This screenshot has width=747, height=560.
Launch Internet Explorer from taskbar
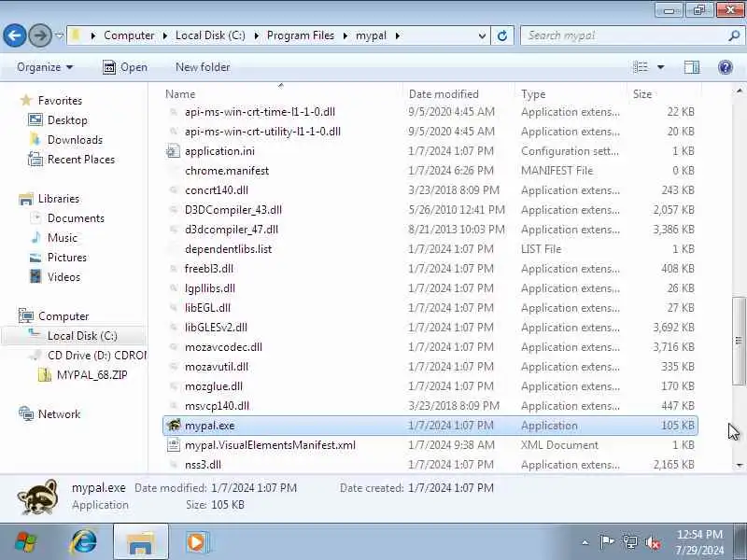[84, 542]
